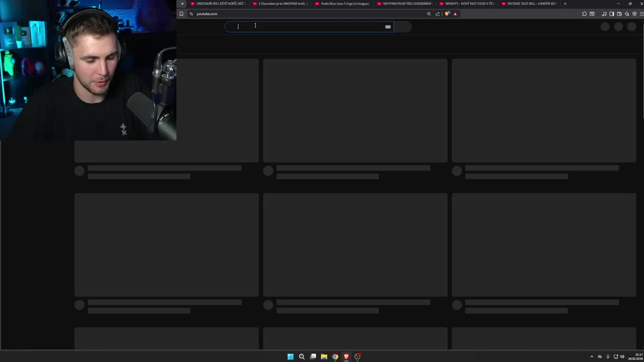644x362 pixels.
Task: Open the Brave Wallet icon
Action: click(x=619, y=14)
